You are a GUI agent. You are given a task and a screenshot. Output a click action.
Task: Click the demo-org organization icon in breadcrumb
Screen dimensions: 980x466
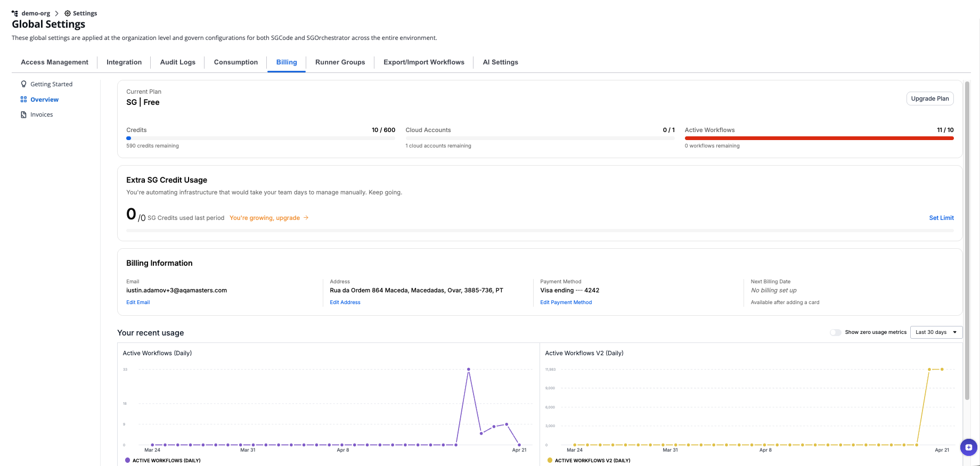click(15, 13)
